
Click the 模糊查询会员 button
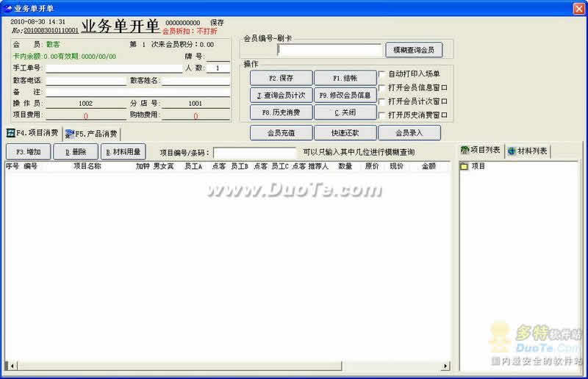coord(414,50)
